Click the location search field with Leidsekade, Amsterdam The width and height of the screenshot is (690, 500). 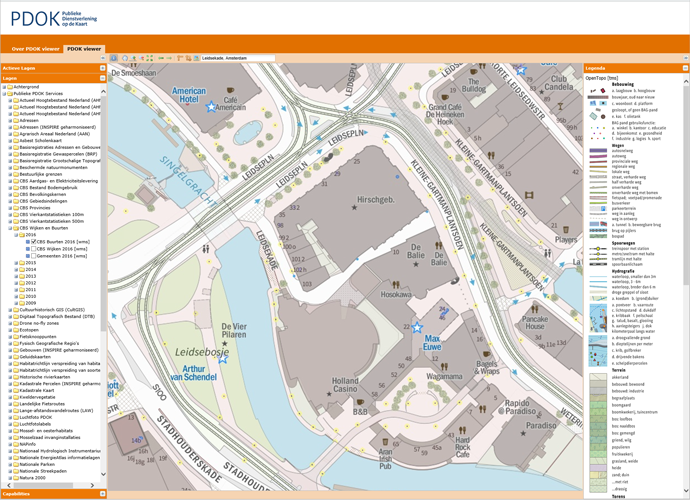(x=238, y=58)
